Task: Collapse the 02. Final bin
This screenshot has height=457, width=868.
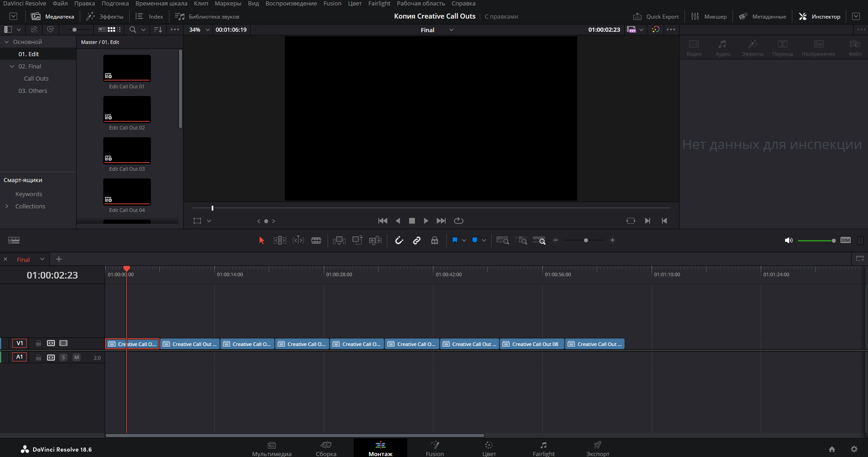Action: pos(12,66)
